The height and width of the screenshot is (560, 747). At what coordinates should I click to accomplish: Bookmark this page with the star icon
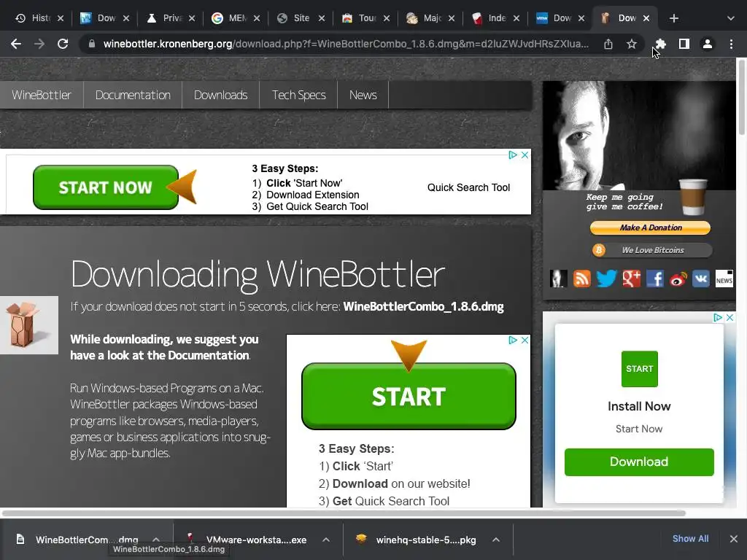coord(632,44)
